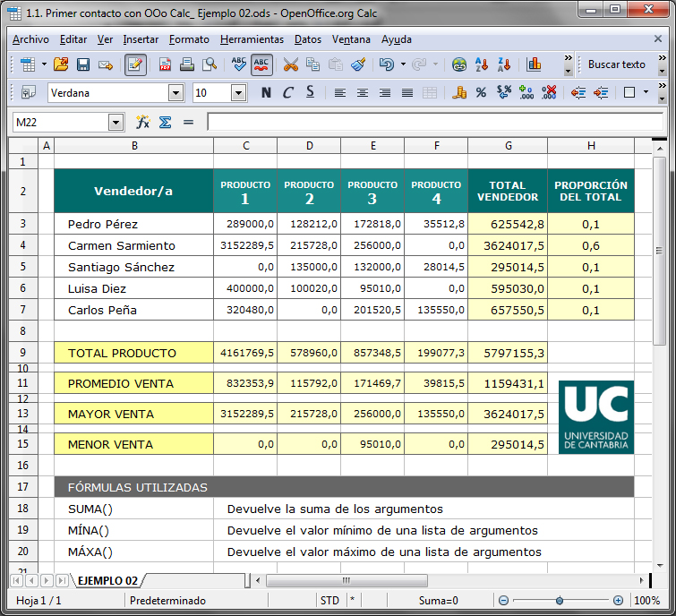The width and height of the screenshot is (676, 616).
Task: Click the Export as PDF icon
Action: click(x=166, y=64)
